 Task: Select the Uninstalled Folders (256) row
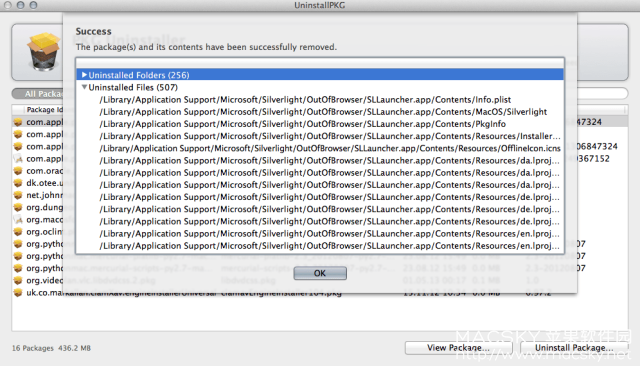tap(320, 75)
